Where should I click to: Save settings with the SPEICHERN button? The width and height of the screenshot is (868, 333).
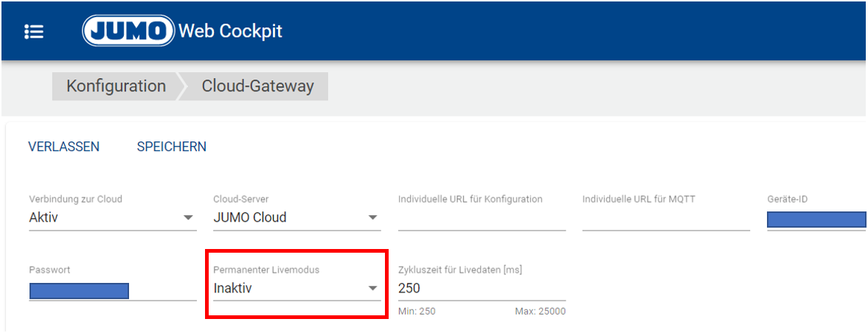(171, 147)
